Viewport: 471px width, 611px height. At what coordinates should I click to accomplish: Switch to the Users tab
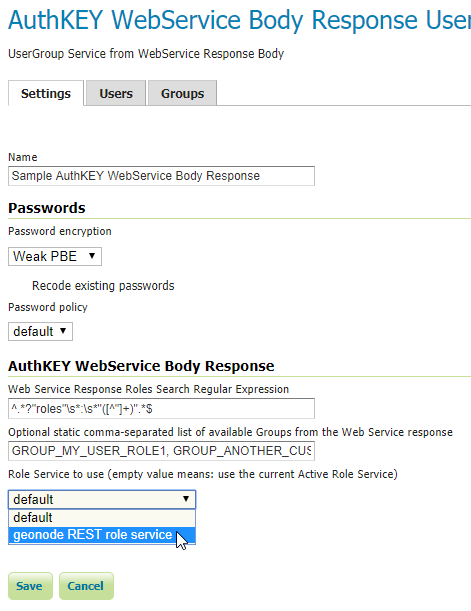(116, 94)
